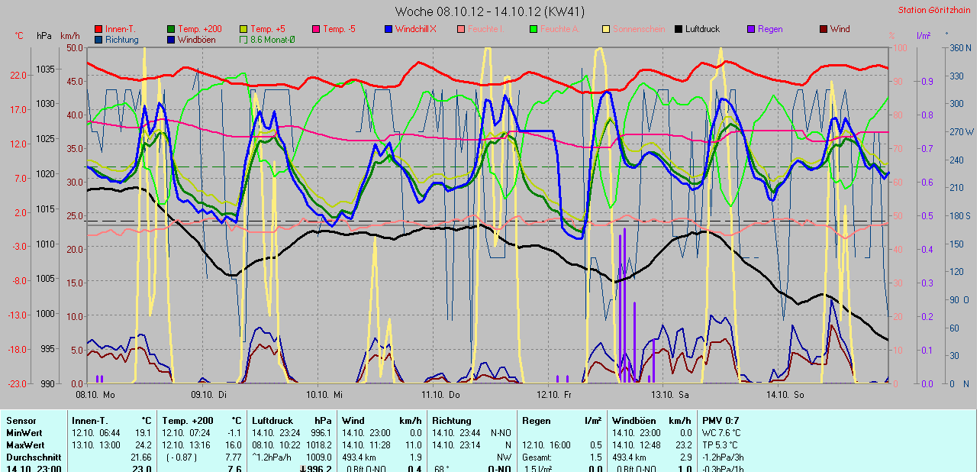This screenshot has width=980, height=472.
Task: Select the Sonnenschein legend label
Action: pos(638,29)
